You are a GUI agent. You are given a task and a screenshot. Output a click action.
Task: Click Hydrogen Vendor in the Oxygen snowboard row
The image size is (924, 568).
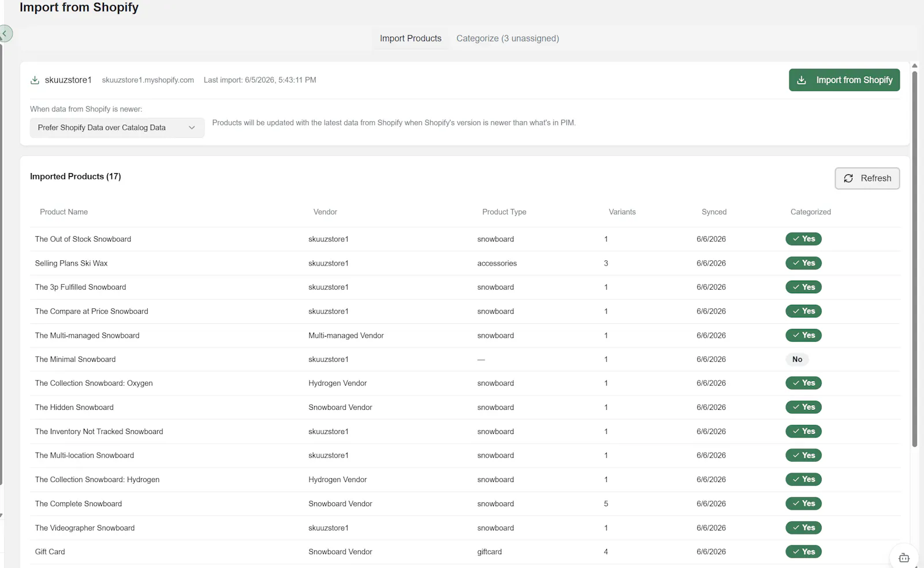pyautogui.click(x=337, y=383)
